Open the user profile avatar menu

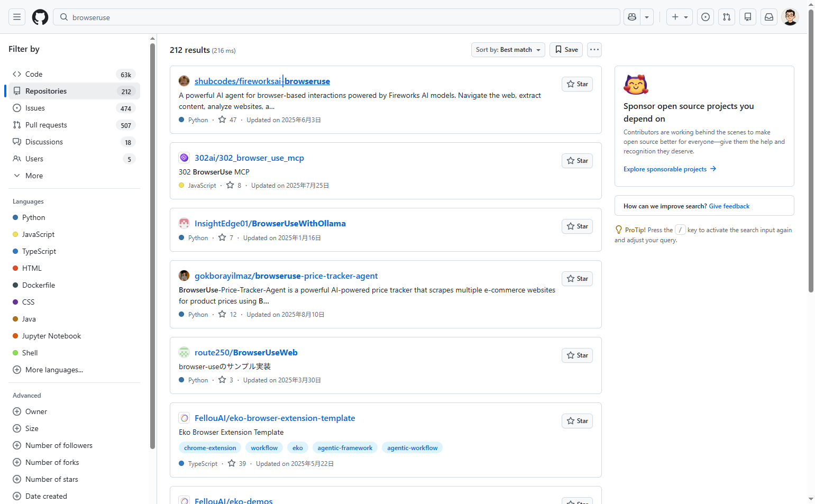790,17
